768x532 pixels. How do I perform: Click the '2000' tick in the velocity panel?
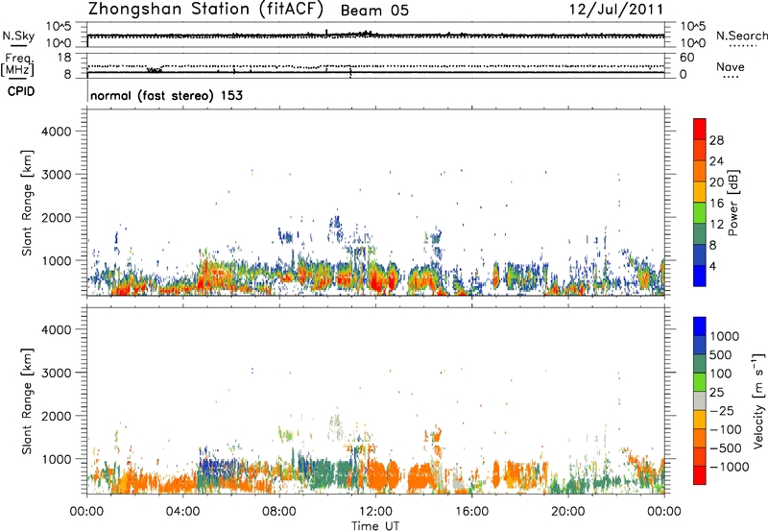pyautogui.click(x=57, y=416)
